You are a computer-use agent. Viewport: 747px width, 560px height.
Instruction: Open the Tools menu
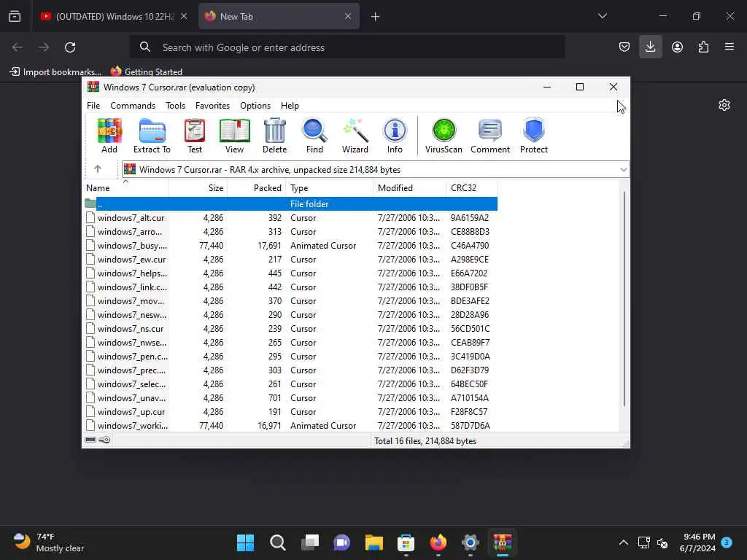click(x=175, y=106)
